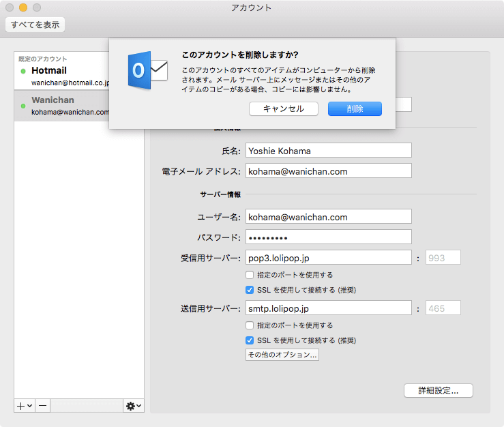Click the 氏名 field with Yoshie Kohama
Screen dimensions: 504x427
click(329, 151)
